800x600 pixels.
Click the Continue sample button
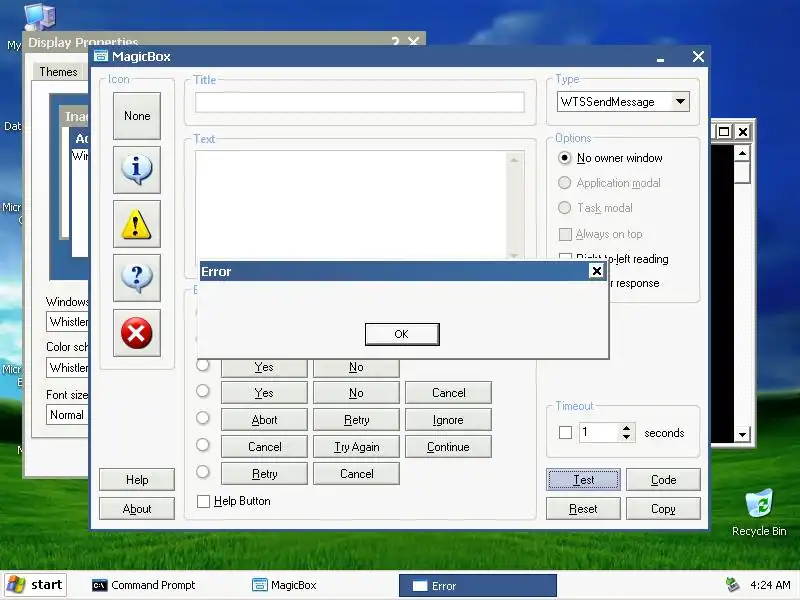pos(448,447)
